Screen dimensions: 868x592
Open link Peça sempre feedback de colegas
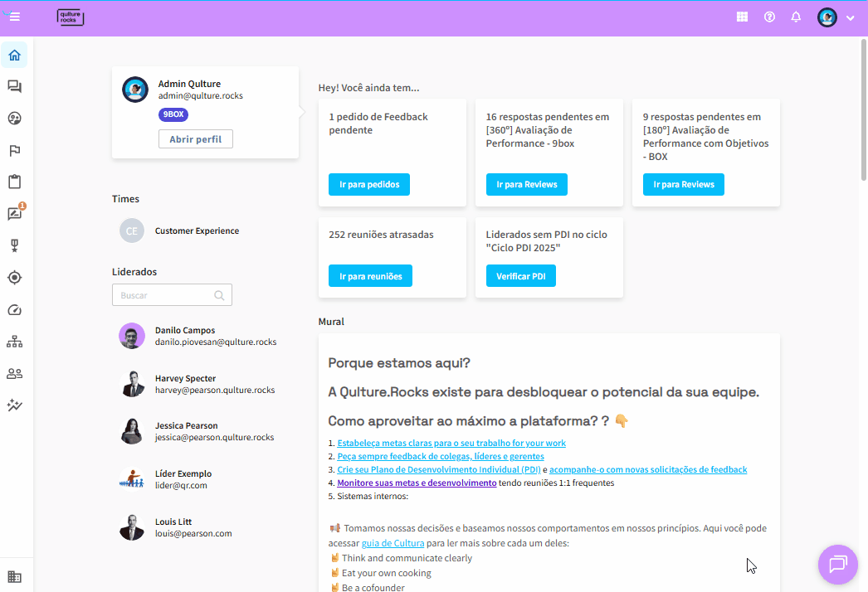click(x=441, y=457)
